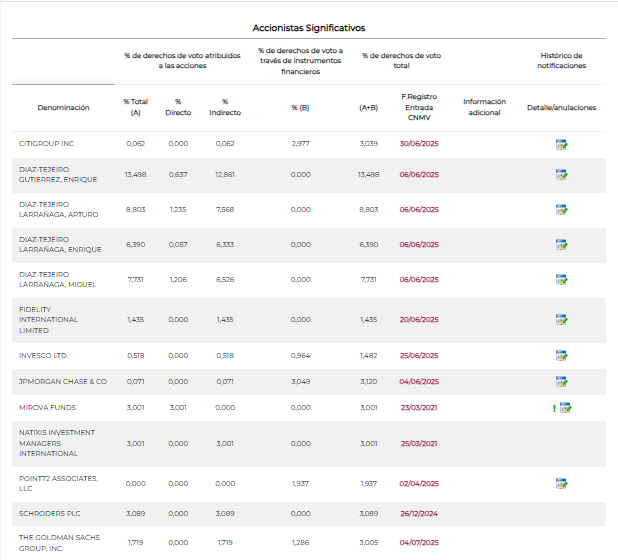618x560 pixels.
Task: Open SCHRODERS PLC date link 26/12/2024
Action: pos(419,513)
